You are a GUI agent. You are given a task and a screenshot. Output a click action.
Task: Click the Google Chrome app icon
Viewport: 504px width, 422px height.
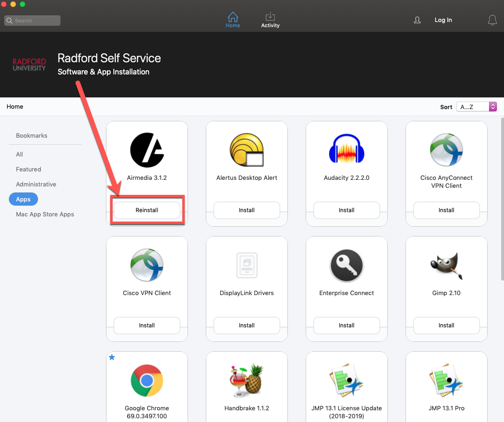pyautogui.click(x=147, y=380)
